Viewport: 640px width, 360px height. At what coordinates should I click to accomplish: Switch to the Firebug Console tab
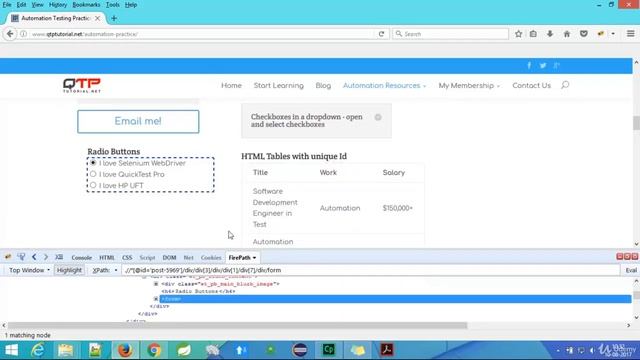click(x=82, y=258)
